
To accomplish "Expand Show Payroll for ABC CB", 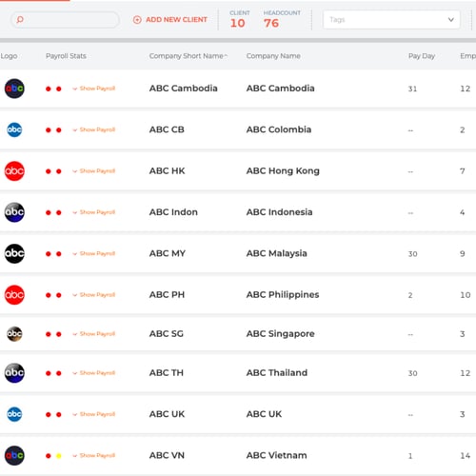I will 94,129.
